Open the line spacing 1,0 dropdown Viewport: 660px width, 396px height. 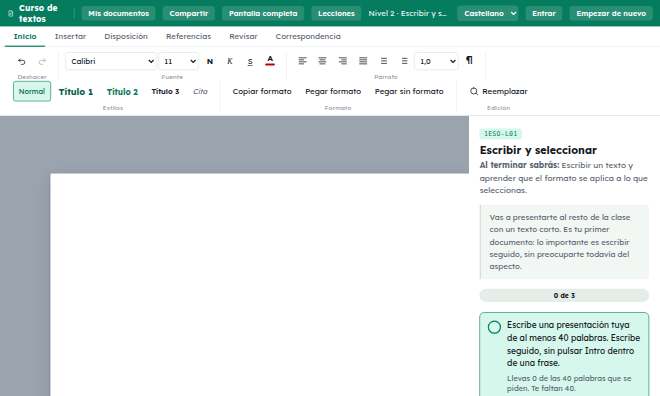coord(436,61)
